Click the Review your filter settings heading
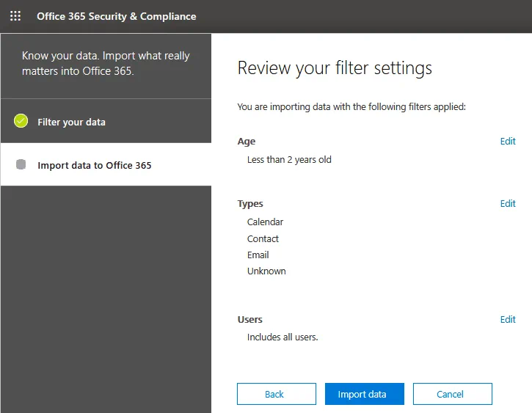This screenshot has width=532, height=413. (x=335, y=68)
